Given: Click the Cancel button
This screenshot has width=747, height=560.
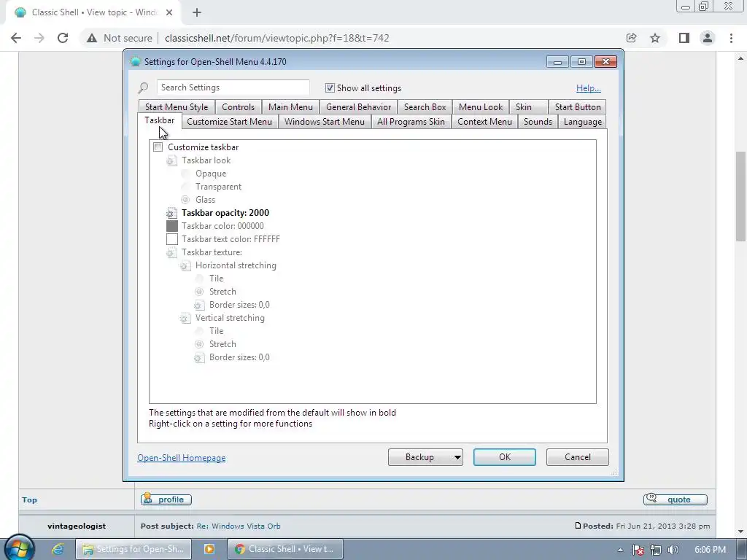Looking at the screenshot, I should pos(578,457).
